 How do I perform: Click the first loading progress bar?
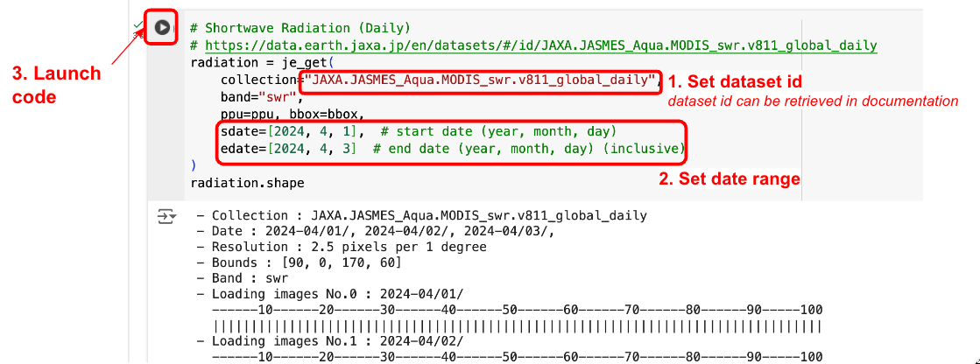point(517,326)
